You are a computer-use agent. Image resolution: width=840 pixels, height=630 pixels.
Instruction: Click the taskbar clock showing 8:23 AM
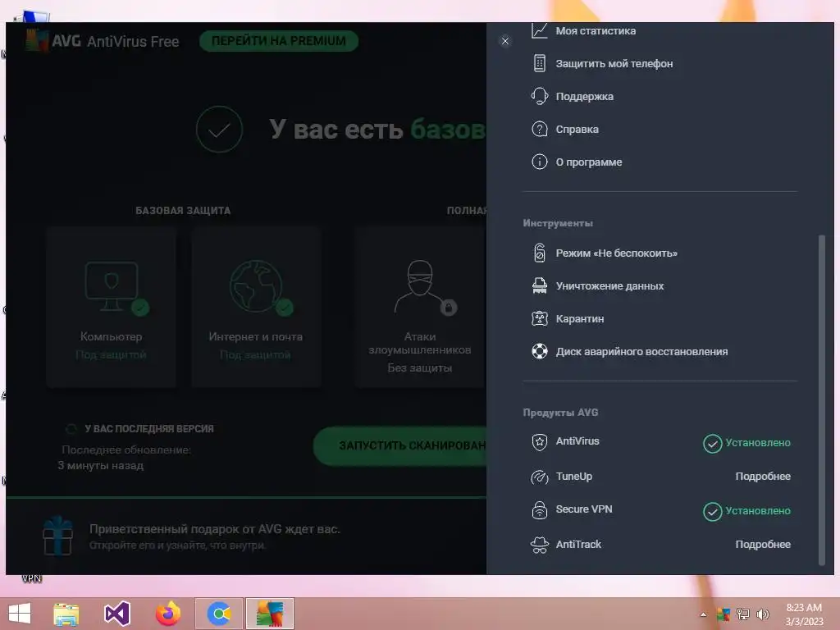pyautogui.click(x=804, y=614)
